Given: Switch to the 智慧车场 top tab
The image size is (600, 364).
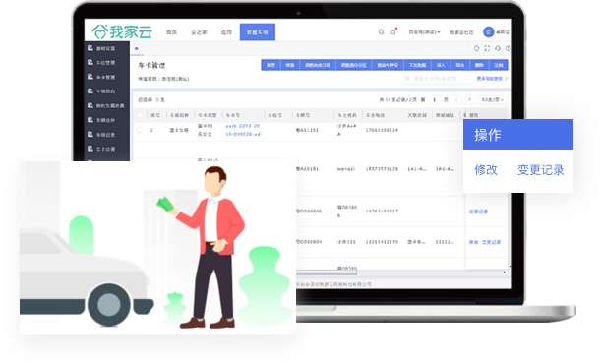Looking at the screenshot, I should point(257,32).
